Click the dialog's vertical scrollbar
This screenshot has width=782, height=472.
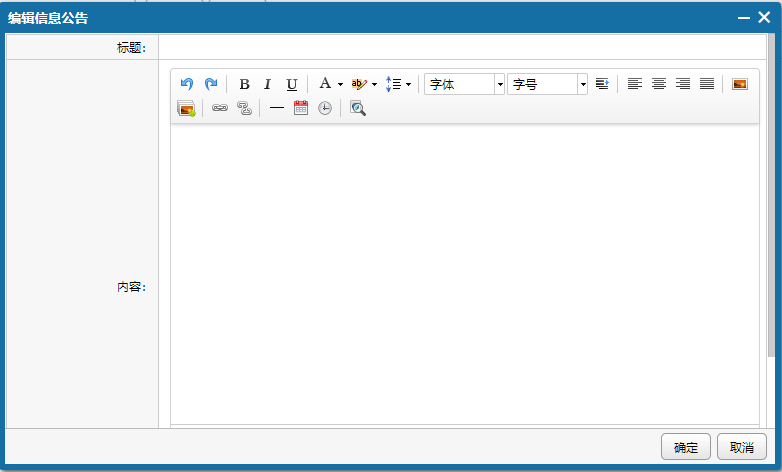[x=772, y=195]
